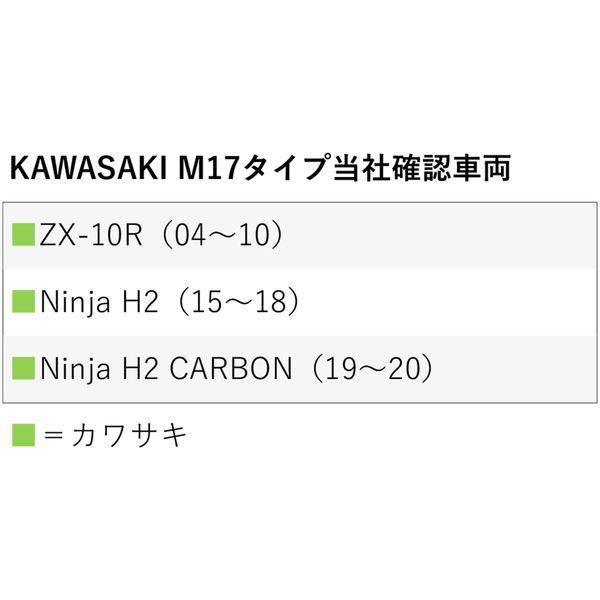Click the green square beside Ninja H2 (15〜18)

tap(24, 302)
